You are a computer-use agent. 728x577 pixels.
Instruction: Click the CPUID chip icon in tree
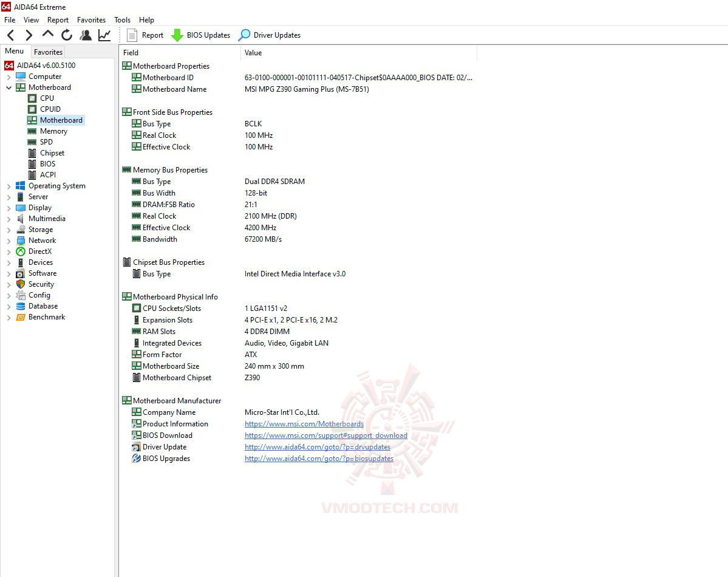pyautogui.click(x=32, y=109)
